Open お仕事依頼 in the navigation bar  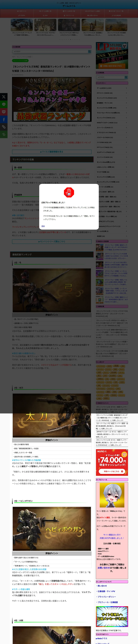116,15
